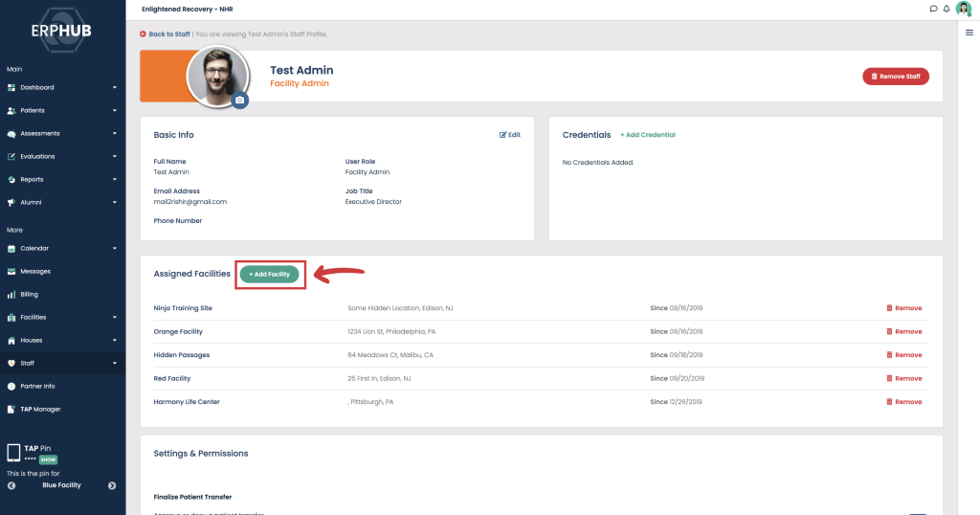Click the Partner Info icon
This screenshot has width=980, height=515.
coord(11,387)
